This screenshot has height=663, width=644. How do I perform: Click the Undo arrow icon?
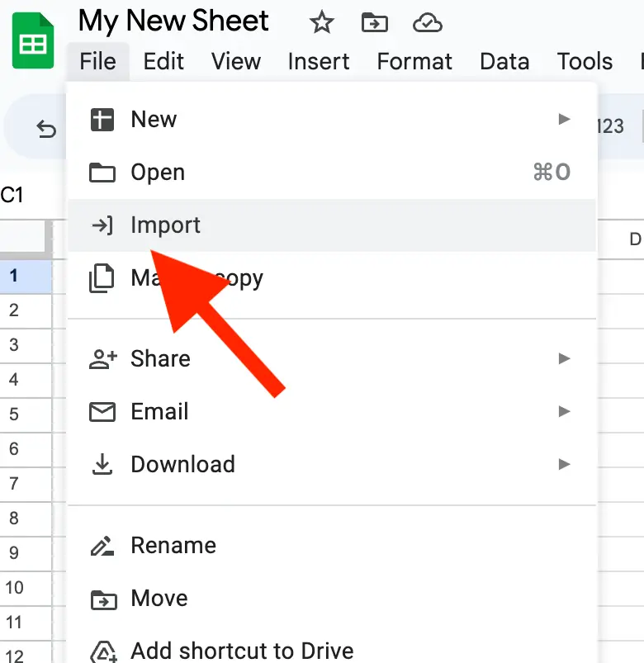(47, 129)
